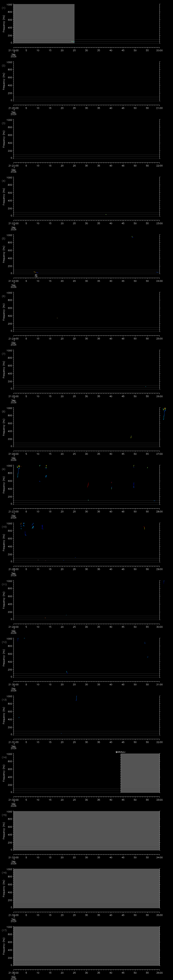
Task: Click the panel (12) number label
Action: tap(4, 642)
